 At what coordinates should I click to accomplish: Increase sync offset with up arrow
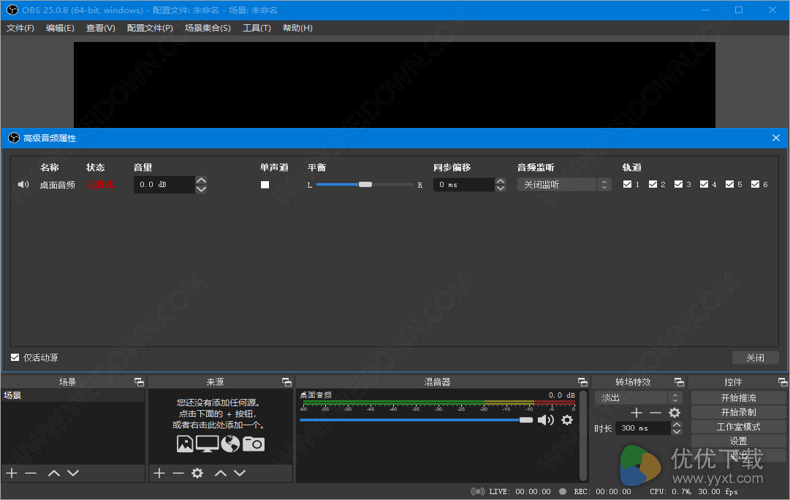[500, 180]
